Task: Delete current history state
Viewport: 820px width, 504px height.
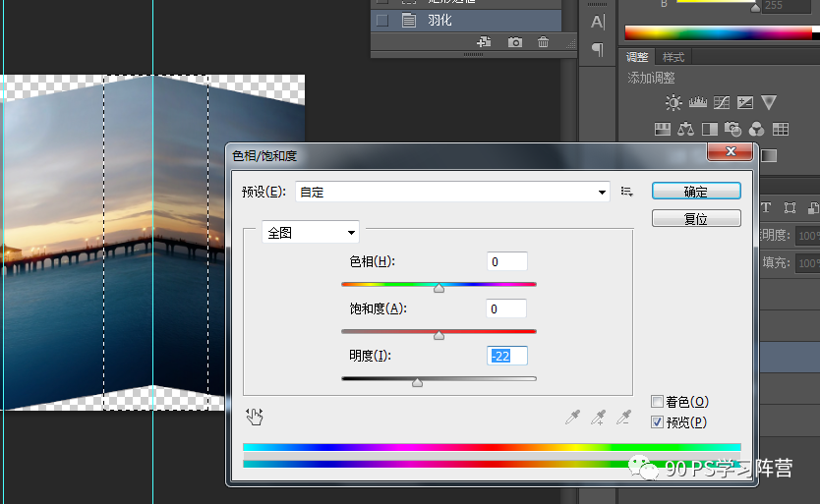Action: (544, 42)
